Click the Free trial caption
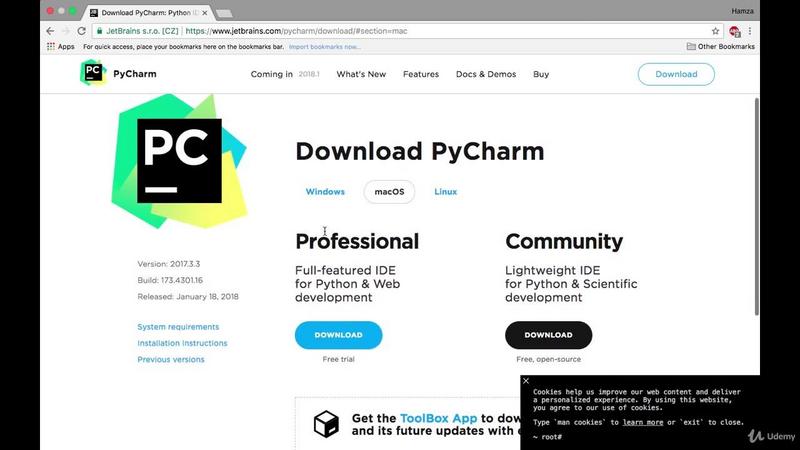The image size is (800, 450). pos(338,359)
